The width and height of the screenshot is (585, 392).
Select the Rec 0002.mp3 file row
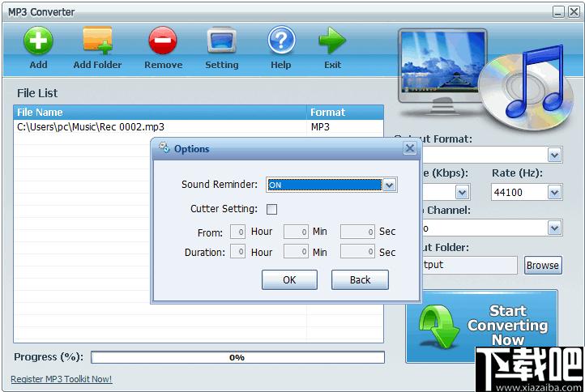click(199, 127)
